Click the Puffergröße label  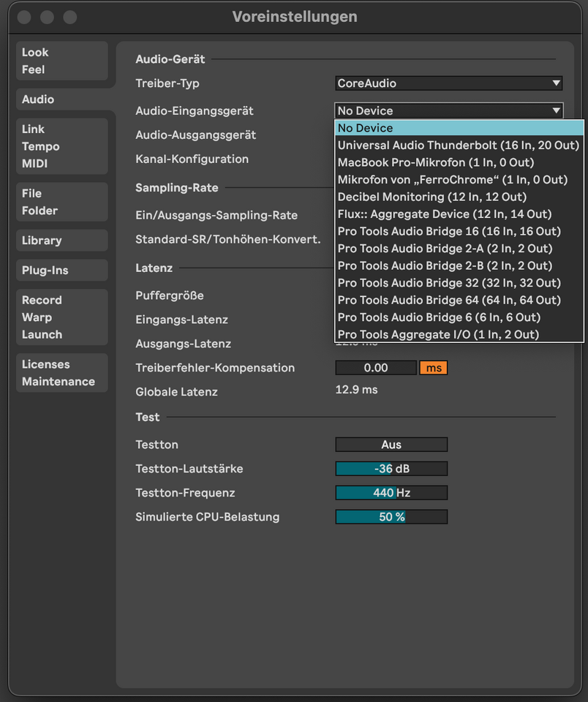(x=170, y=296)
